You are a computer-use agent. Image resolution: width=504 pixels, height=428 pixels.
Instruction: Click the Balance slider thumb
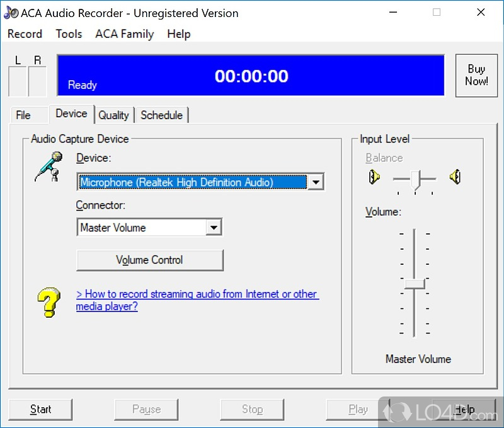(415, 180)
